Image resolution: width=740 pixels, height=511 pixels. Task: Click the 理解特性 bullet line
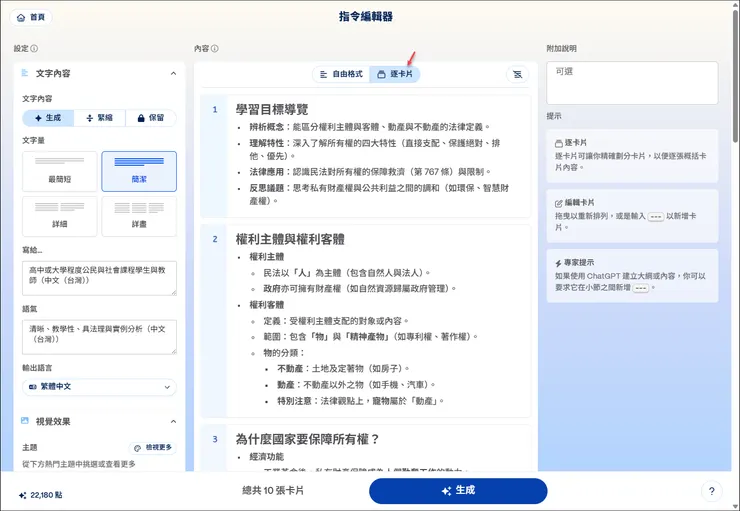[375, 149]
